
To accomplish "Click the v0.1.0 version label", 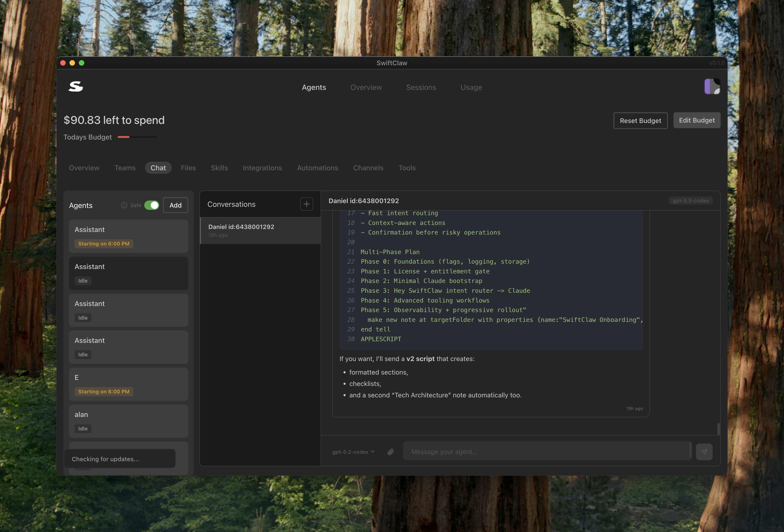I will tap(716, 63).
